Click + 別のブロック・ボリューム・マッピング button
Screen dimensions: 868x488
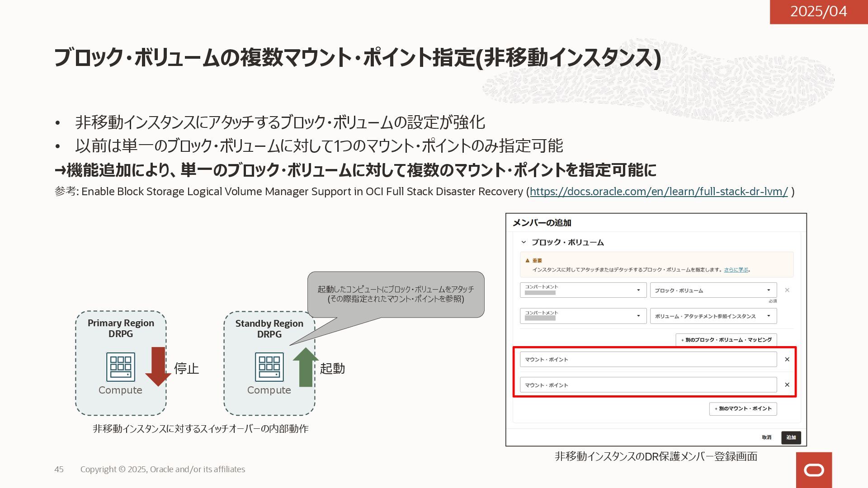click(x=726, y=340)
